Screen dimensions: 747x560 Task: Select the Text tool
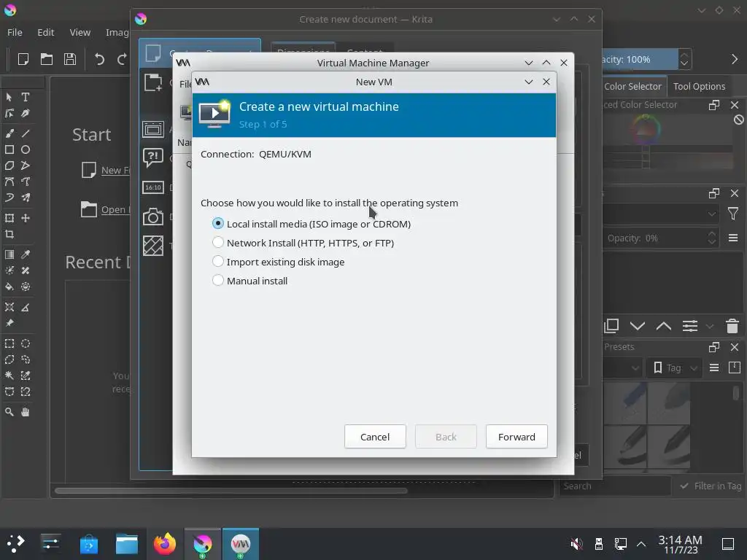(26, 97)
